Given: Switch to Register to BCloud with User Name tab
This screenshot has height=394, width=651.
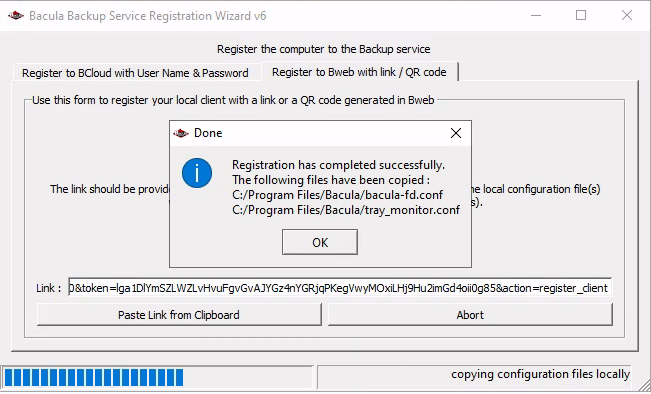Looking at the screenshot, I should click(x=135, y=73).
